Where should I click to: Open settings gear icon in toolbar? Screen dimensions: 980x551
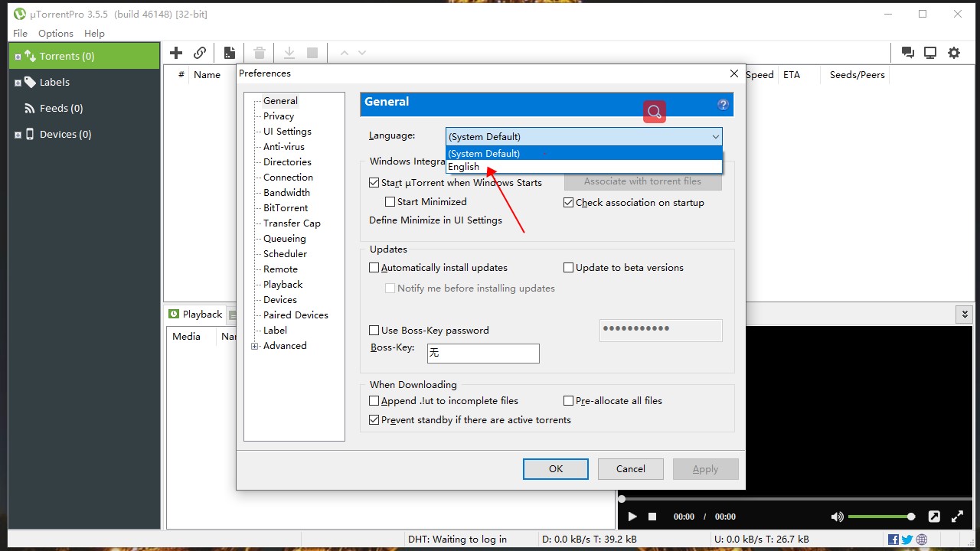pyautogui.click(x=954, y=53)
